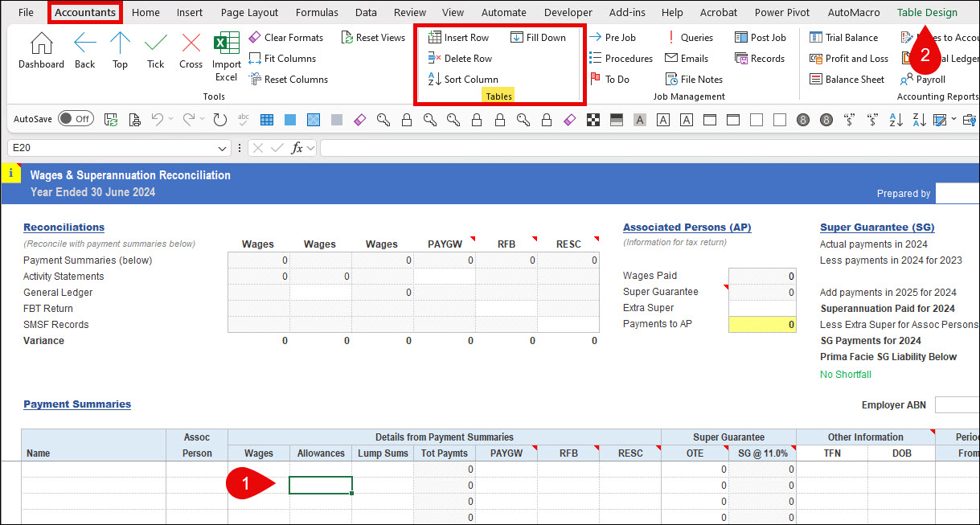Screen dimensions: 980x525
Task: Click the 'SG @ 11.0%' column header
Action: [763, 453]
